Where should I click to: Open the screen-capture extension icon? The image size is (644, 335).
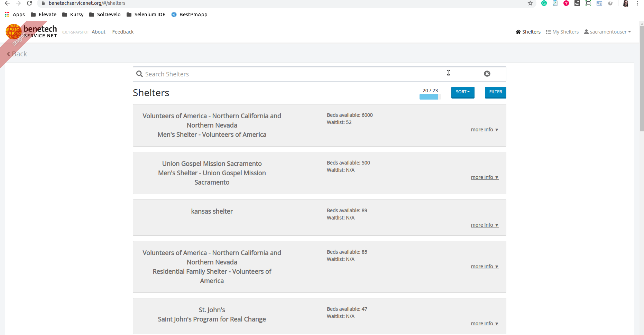pyautogui.click(x=588, y=3)
